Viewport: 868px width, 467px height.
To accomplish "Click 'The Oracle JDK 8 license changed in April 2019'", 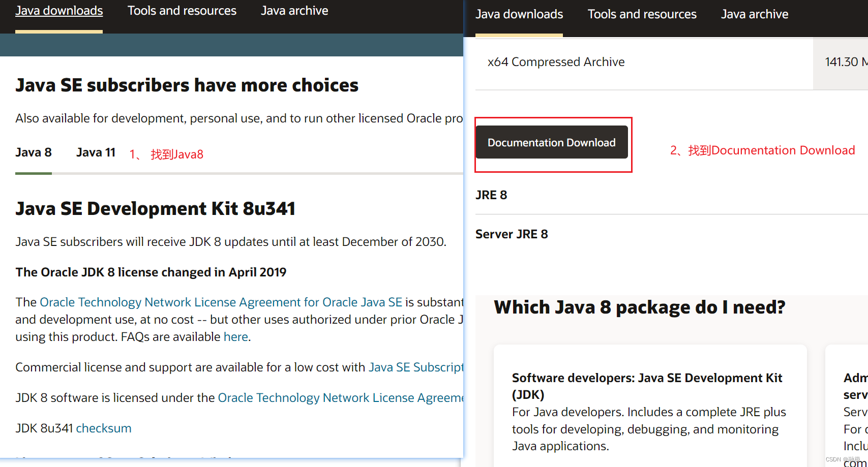I will tap(151, 272).
